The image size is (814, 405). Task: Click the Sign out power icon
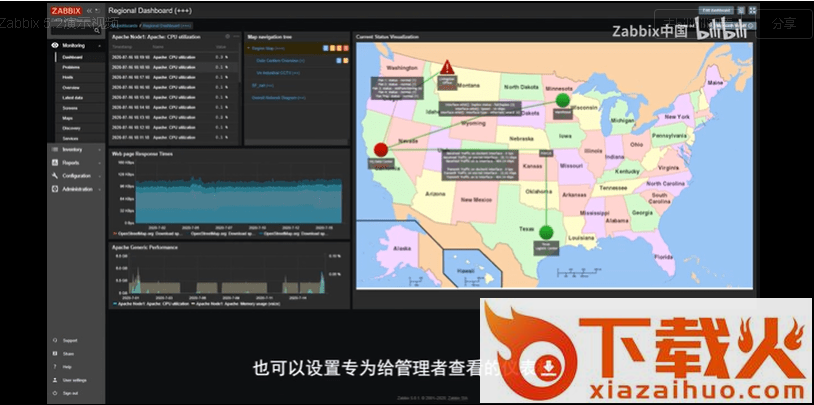pos(53,393)
